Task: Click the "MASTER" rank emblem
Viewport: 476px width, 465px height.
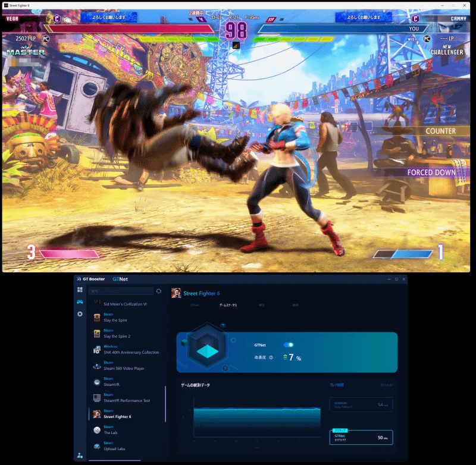Action: coord(26,51)
